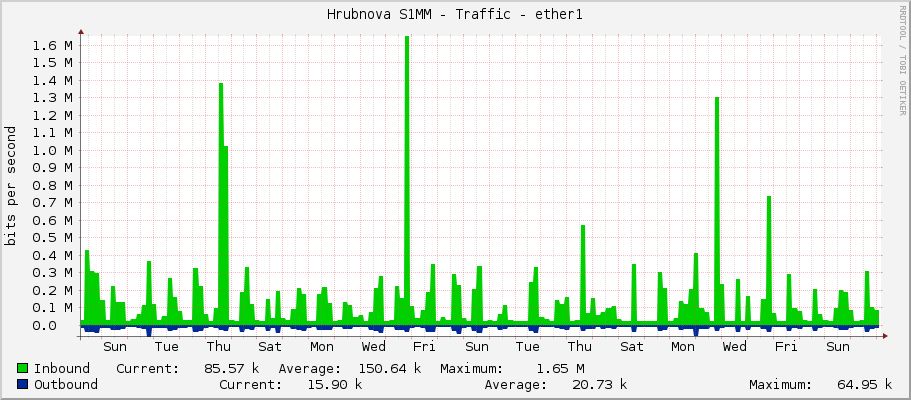Screen dimensions: 911x400
Task: Click the '1.3 M' y-axis label
Action: tap(52, 98)
